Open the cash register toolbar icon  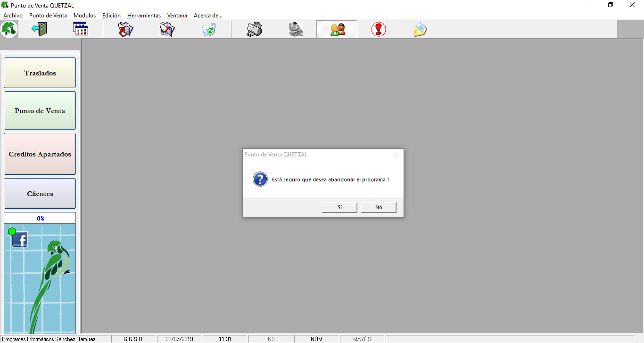pos(296,30)
